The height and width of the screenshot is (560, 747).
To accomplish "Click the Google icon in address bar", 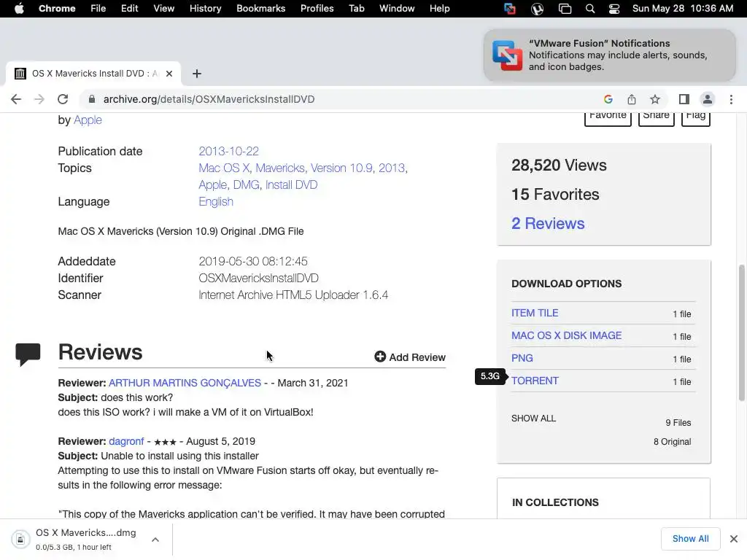I will 608,99.
